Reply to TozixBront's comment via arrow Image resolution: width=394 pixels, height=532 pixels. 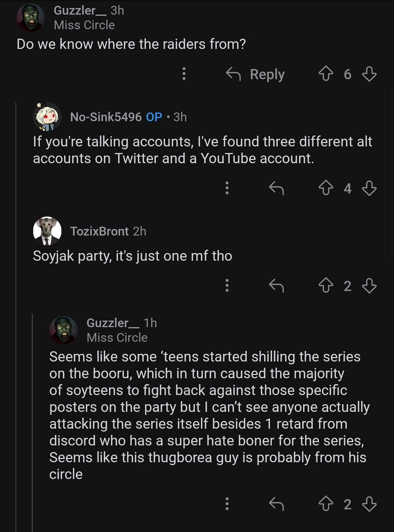(276, 286)
